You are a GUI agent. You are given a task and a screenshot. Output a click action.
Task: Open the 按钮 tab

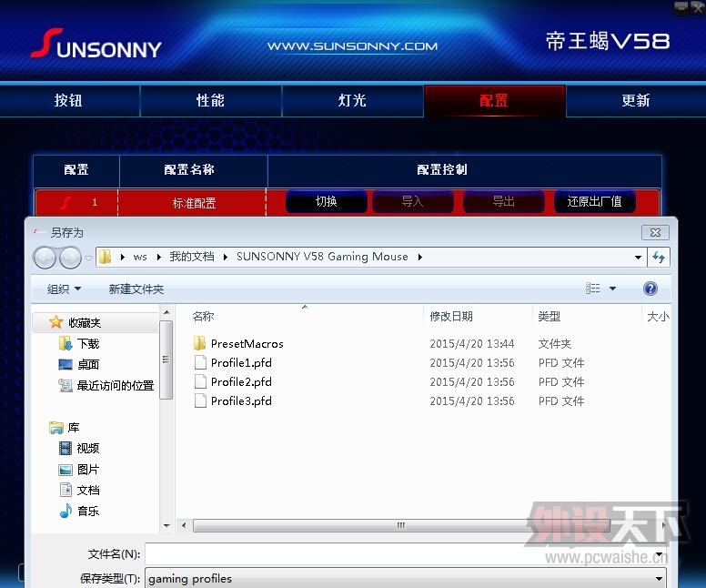[69, 101]
